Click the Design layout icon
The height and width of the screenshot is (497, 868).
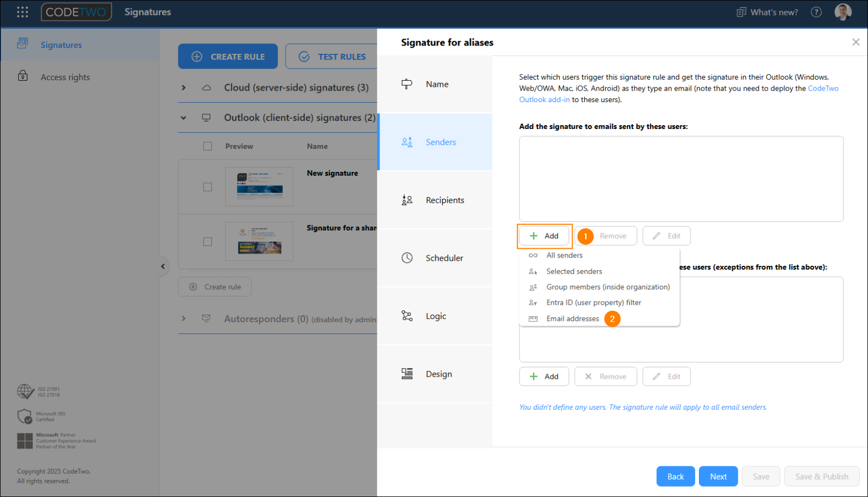click(x=407, y=374)
